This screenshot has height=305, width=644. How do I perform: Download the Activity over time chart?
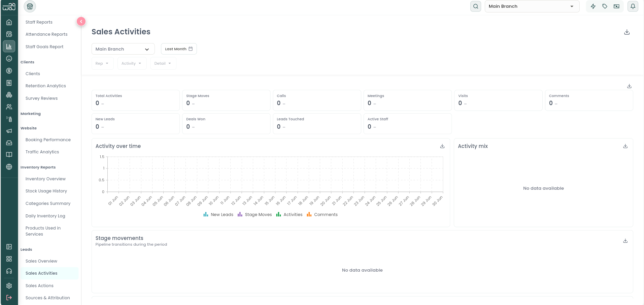point(442,146)
